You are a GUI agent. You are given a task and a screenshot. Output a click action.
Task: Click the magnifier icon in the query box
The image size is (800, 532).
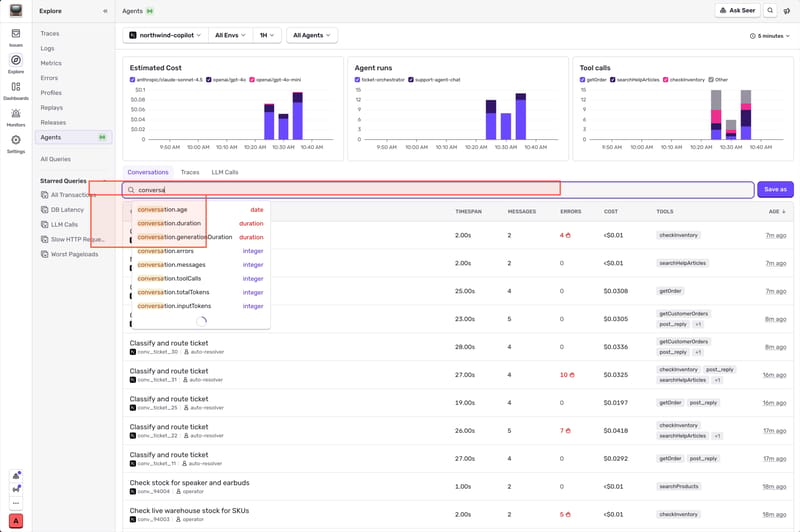(x=131, y=190)
